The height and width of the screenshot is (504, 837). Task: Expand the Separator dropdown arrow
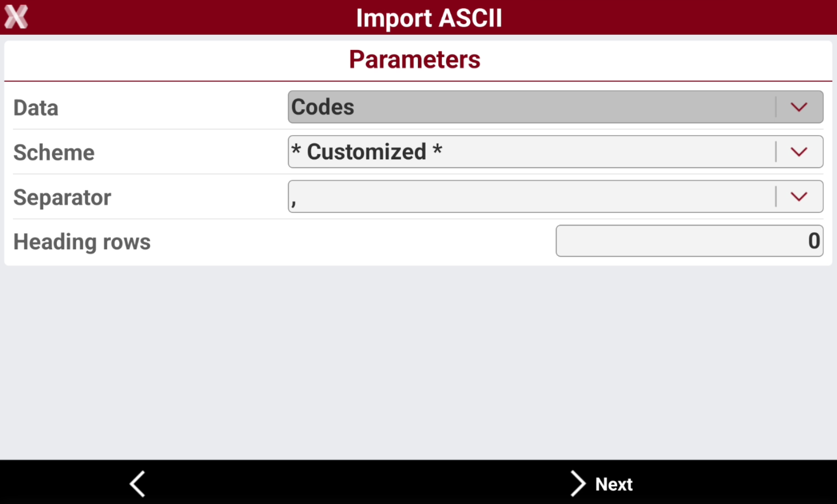click(x=799, y=197)
